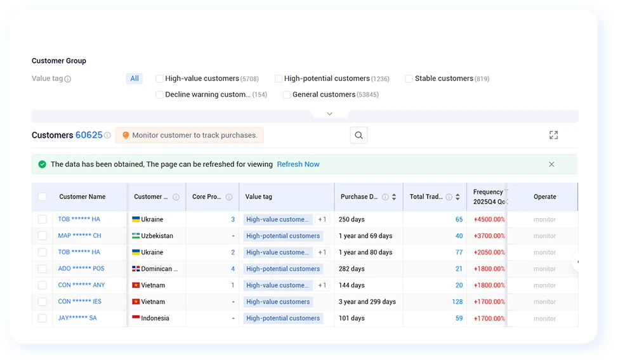Click the Vietnam flag in CON ANY row
The image size is (618, 364).
136,285
